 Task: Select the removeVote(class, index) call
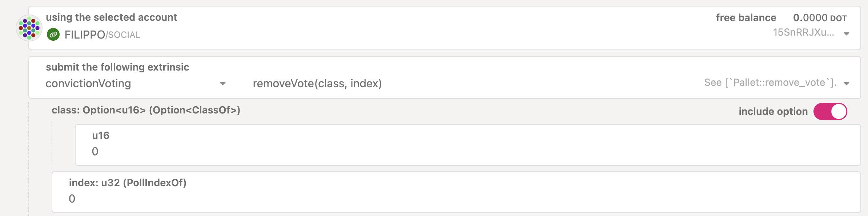[317, 84]
